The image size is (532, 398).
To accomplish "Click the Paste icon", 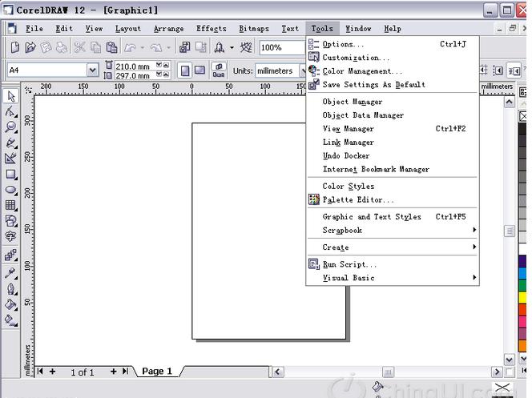I will (111, 47).
